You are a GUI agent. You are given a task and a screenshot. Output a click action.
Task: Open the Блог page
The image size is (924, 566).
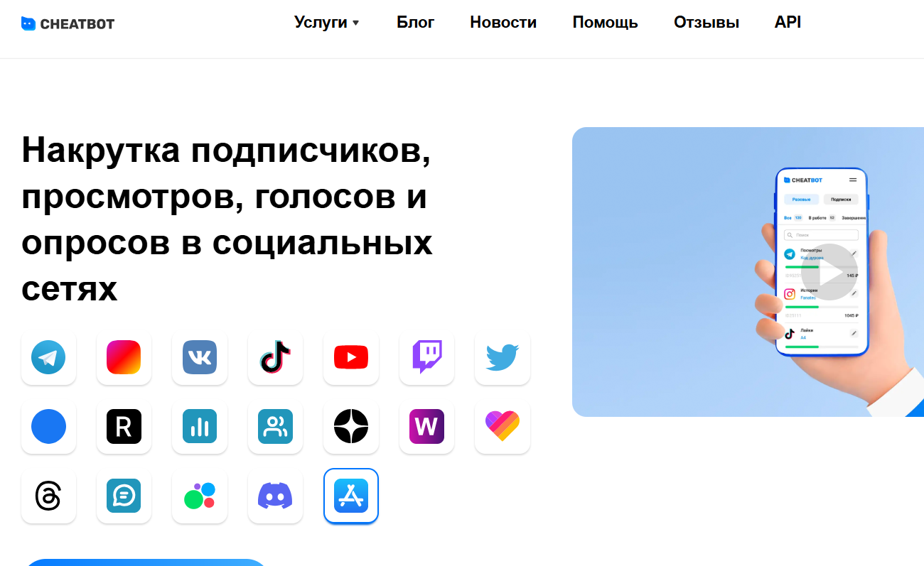tap(416, 22)
